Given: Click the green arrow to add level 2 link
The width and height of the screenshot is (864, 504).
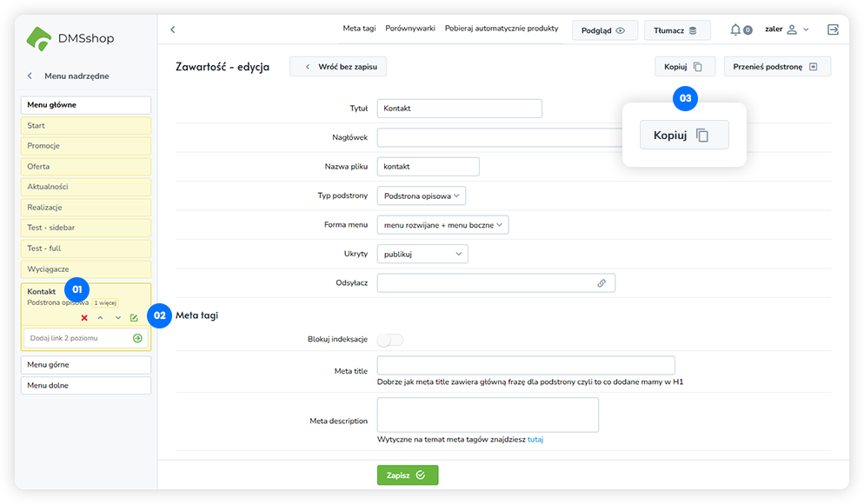Looking at the screenshot, I should pyautogui.click(x=137, y=338).
